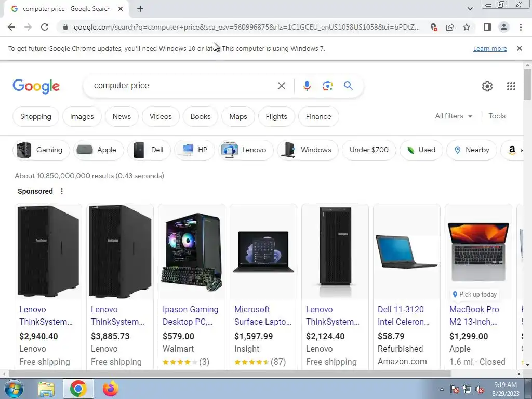532x399 pixels.
Task: Open the Action Center flag tray icon
Action: 455,389
